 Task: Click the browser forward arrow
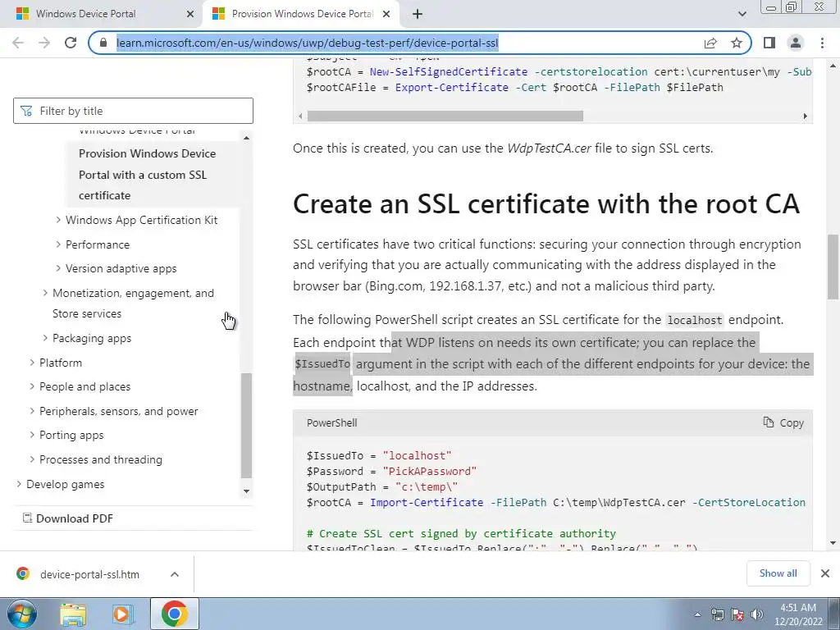[x=44, y=43]
